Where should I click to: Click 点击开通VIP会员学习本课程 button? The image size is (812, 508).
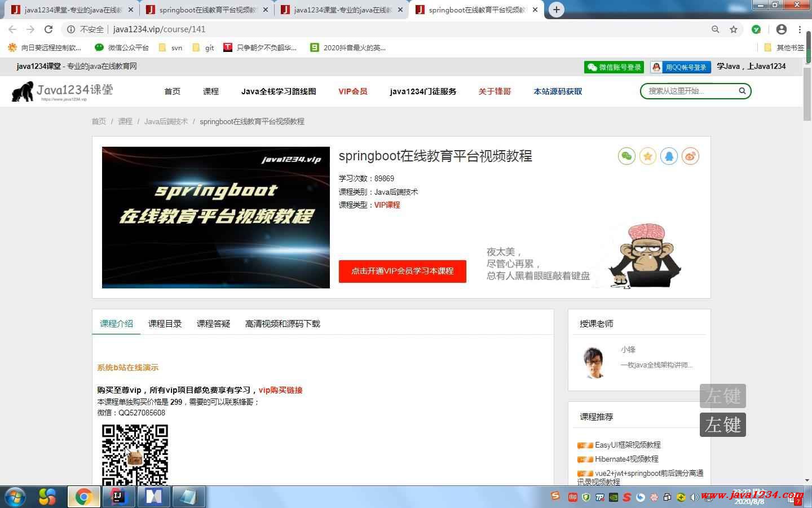pyautogui.click(x=403, y=271)
